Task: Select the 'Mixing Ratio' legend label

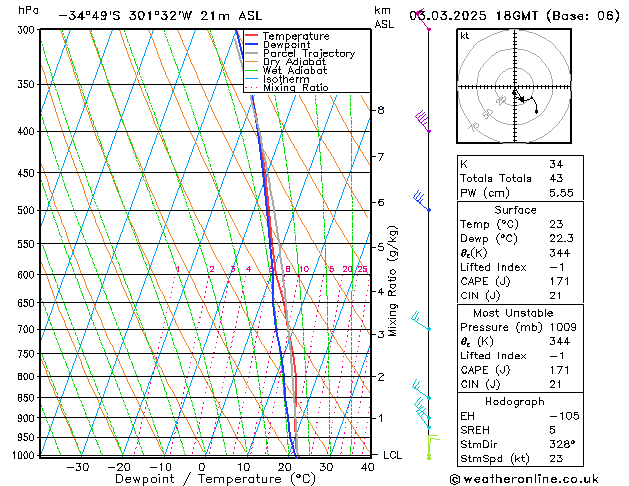Action: pos(296,87)
